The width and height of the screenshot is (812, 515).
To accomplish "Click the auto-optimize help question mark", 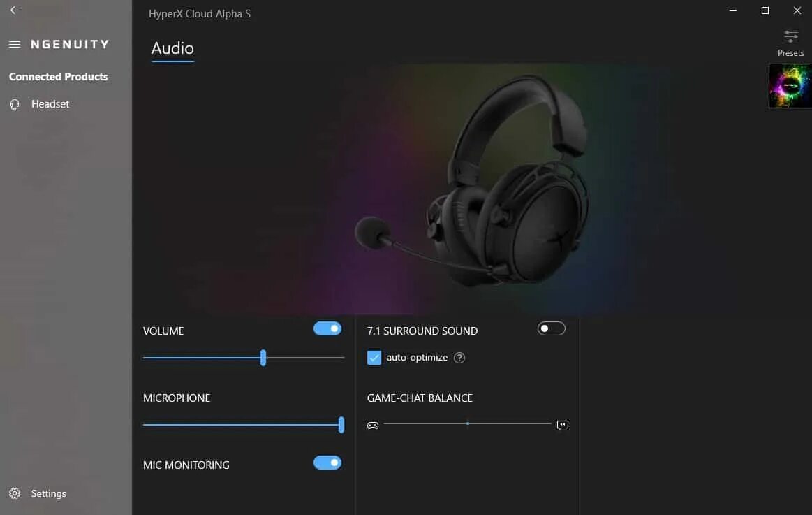I will tap(459, 358).
